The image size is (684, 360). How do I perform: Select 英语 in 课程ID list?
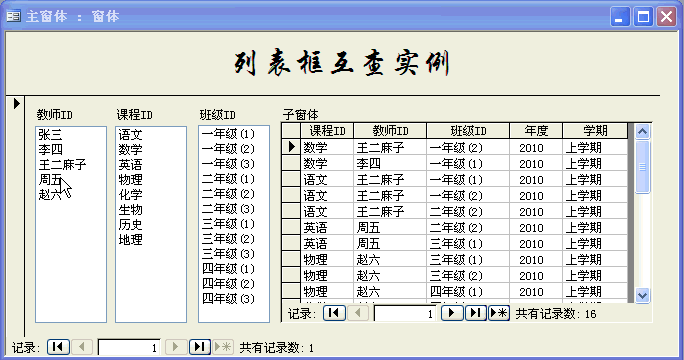[x=130, y=165]
